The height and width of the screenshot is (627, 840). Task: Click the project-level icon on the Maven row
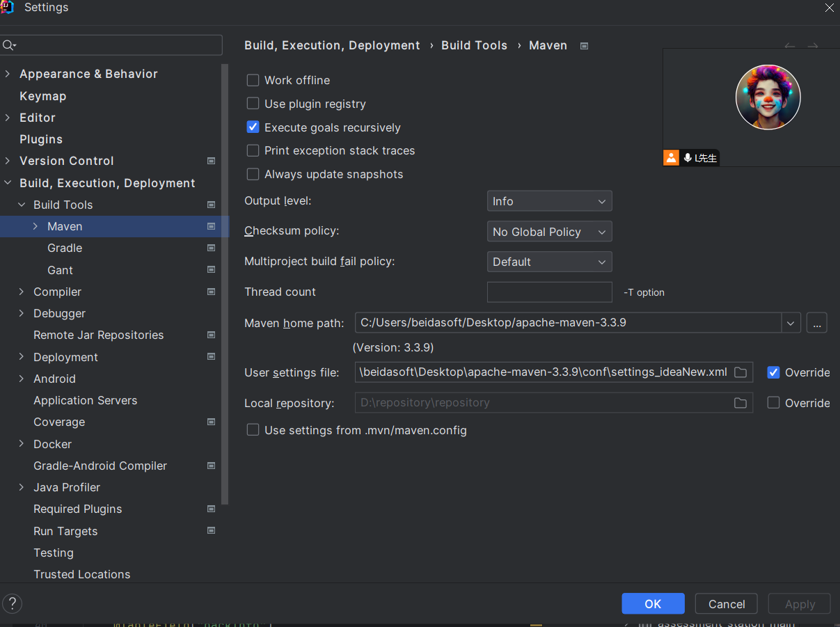211,226
